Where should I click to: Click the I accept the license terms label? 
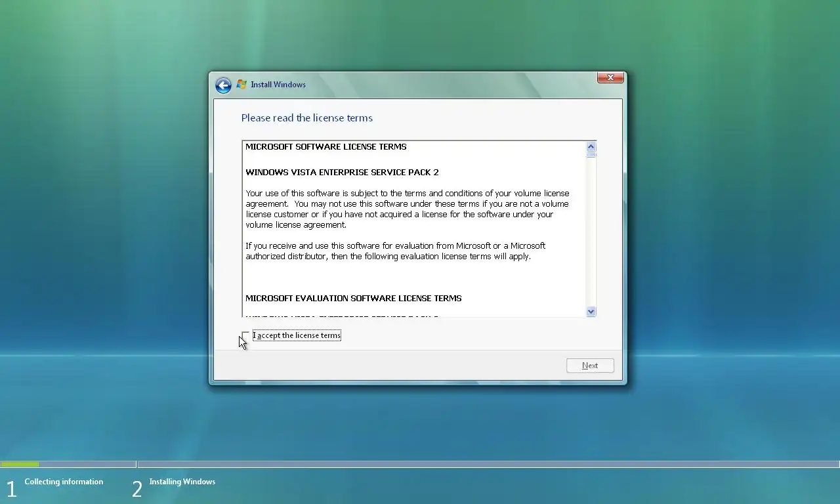(297, 335)
